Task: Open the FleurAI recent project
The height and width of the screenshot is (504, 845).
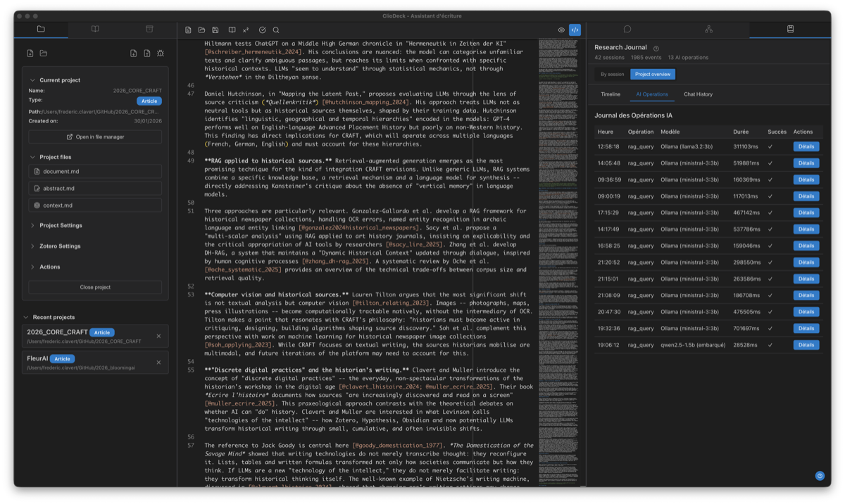Action: pos(95,363)
